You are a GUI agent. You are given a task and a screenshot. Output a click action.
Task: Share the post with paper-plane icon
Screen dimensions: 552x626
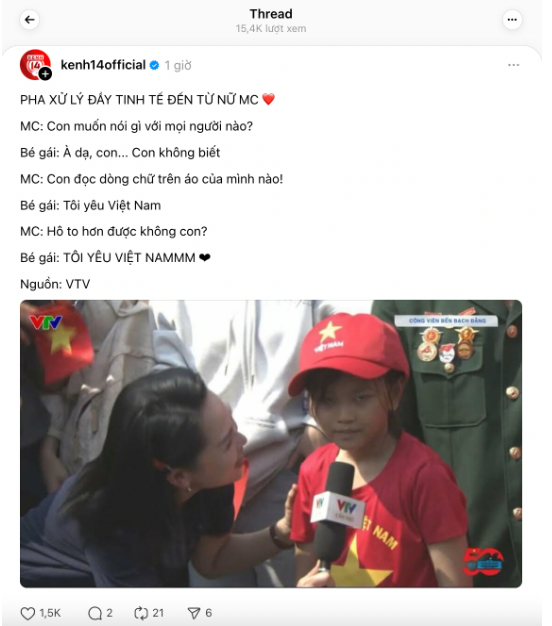click(x=194, y=613)
